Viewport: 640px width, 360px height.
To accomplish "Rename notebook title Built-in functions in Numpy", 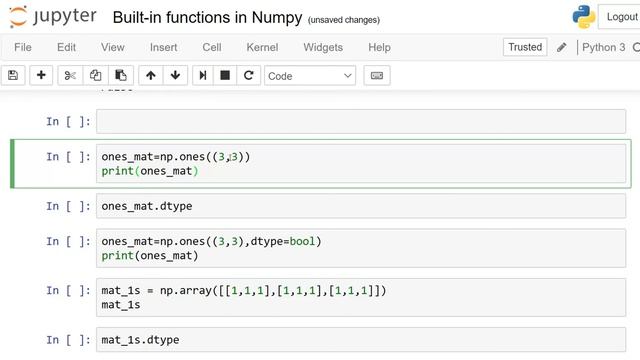I will 207,18.
